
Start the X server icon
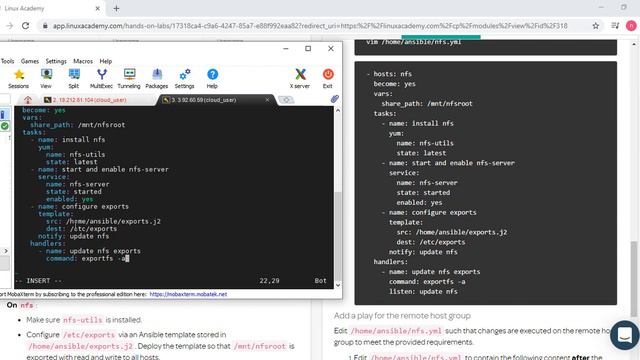(300, 78)
